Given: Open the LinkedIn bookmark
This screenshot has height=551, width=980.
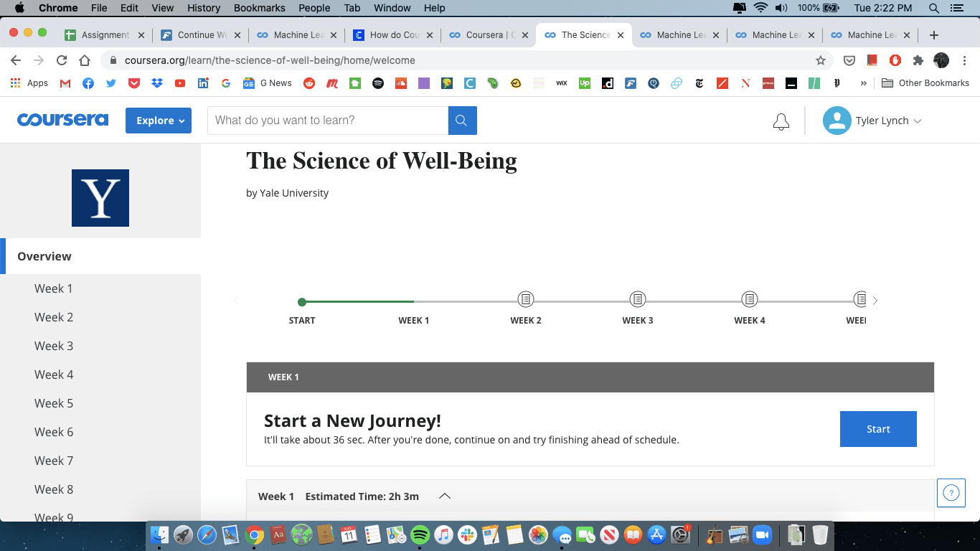Looking at the screenshot, I should [x=203, y=83].
